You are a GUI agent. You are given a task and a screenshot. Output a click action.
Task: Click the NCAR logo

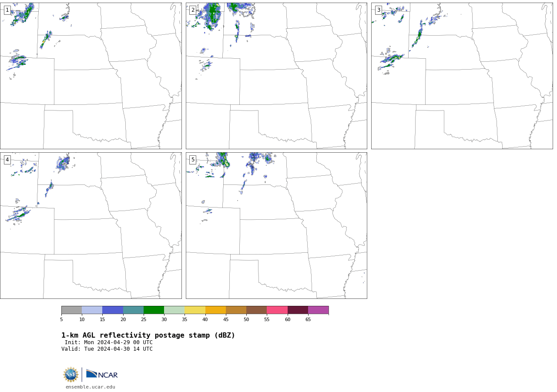pos(102,374)
